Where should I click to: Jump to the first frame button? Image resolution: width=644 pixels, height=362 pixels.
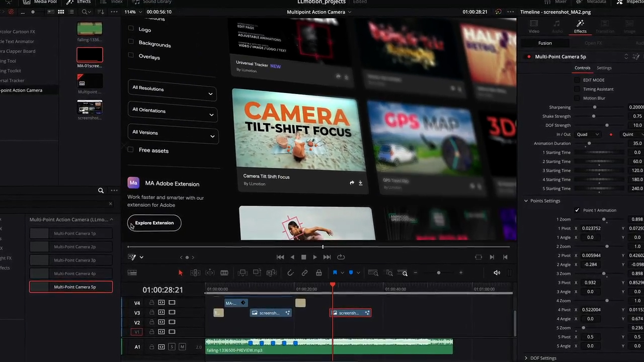pos(280,257)
